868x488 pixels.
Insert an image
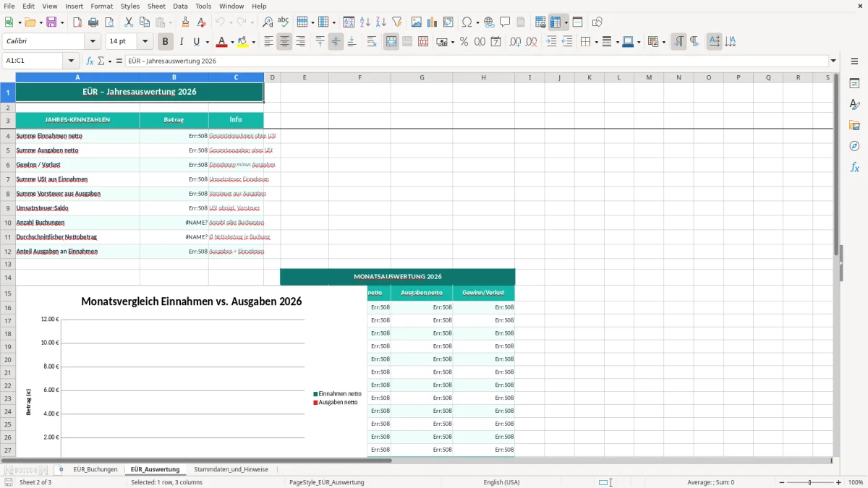click(417, 22)
